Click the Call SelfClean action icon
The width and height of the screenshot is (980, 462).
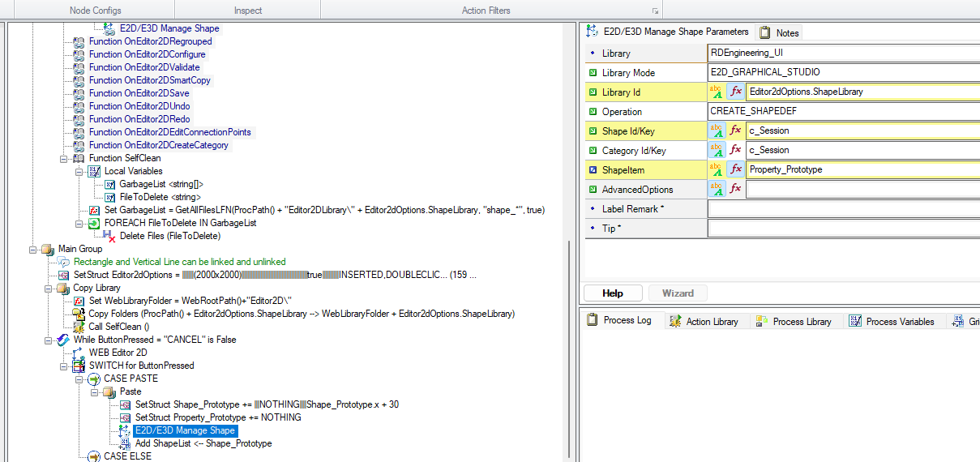[x=79, y=327]
